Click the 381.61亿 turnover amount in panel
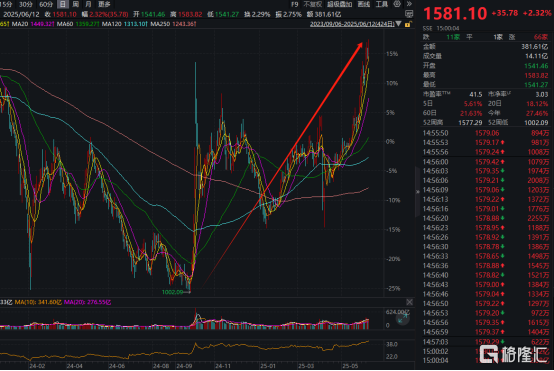 coord(535,47)
